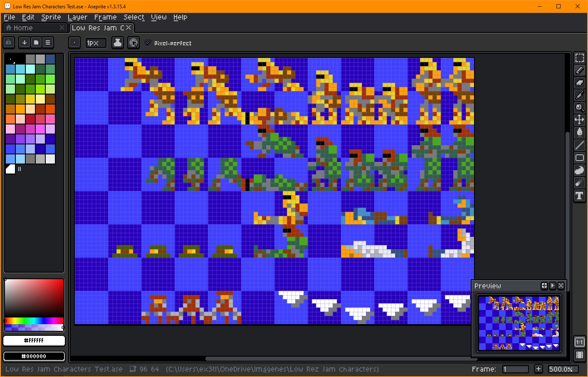Click the Frame number input field
Image resolution: width=588 pixels, height=377 pixels.
pos(515,369)
